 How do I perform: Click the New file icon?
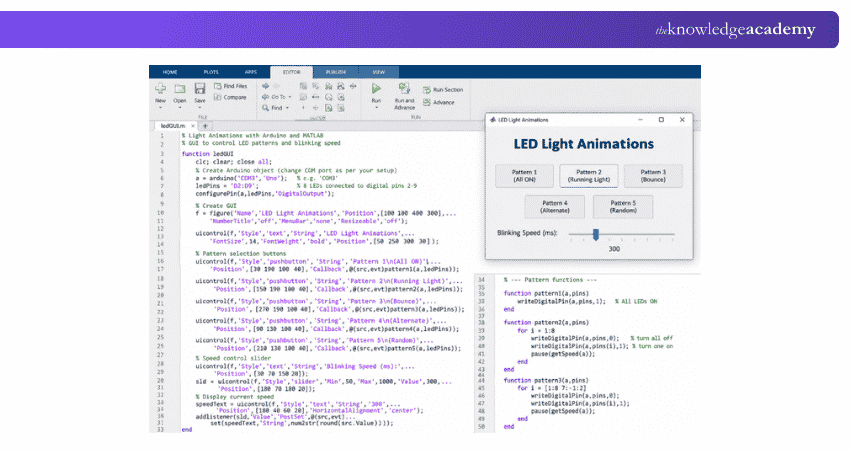click(x=160, y=88)
